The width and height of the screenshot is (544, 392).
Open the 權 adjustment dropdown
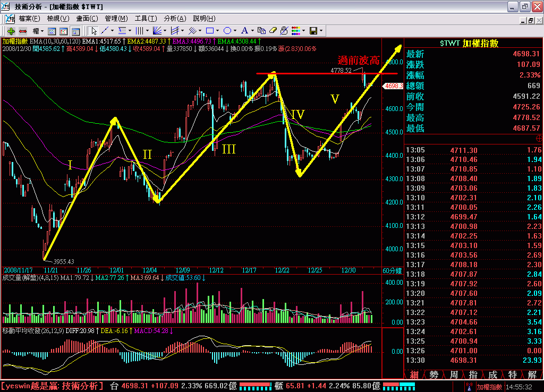pyautogui.click(x=38, y=31)
